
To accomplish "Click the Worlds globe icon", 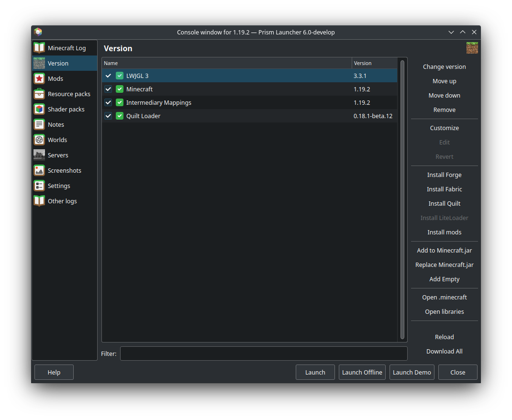I will point(39,140).
